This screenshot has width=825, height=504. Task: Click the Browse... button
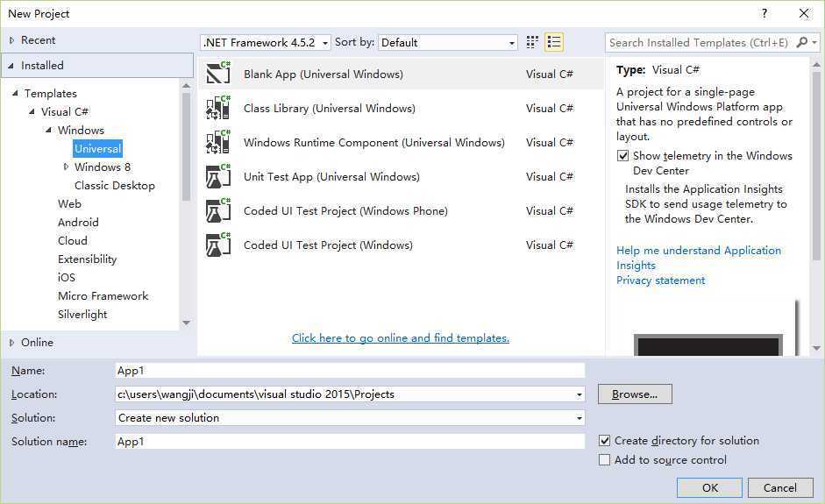click(x=635, y=394)
